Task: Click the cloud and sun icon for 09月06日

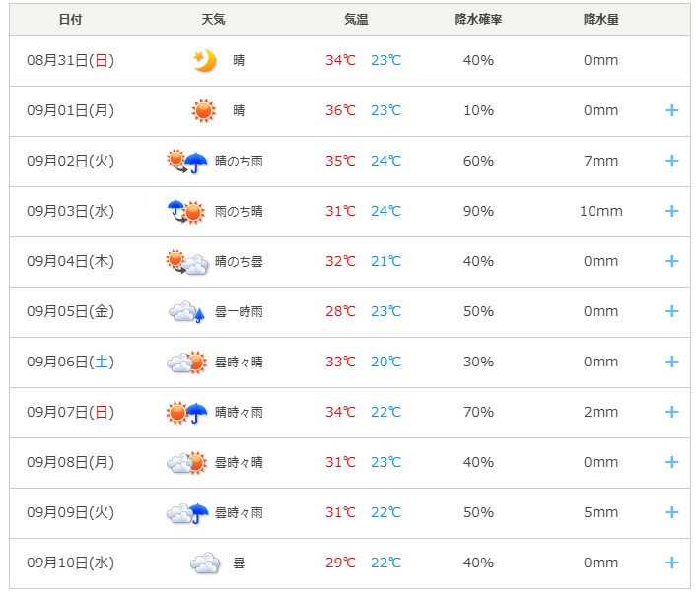Action: coord(187,363)
